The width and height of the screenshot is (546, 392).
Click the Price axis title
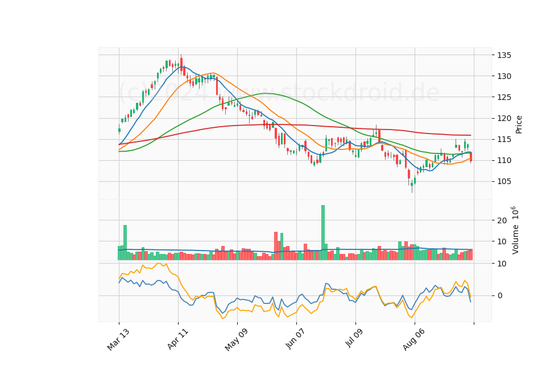click(x=519, y=124)
